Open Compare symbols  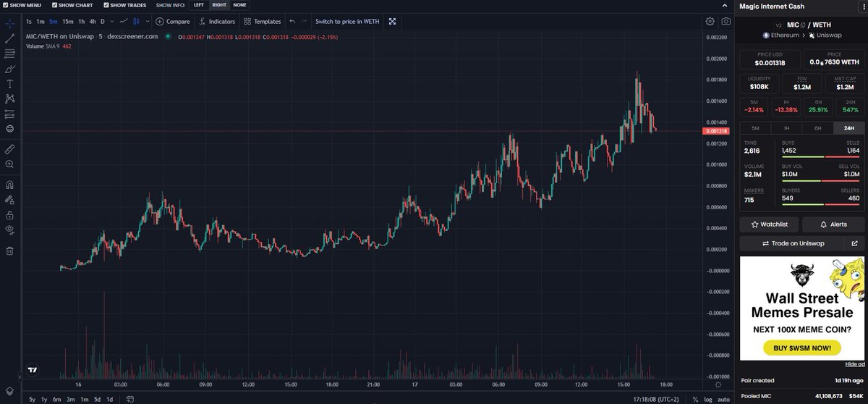(173, 22)
